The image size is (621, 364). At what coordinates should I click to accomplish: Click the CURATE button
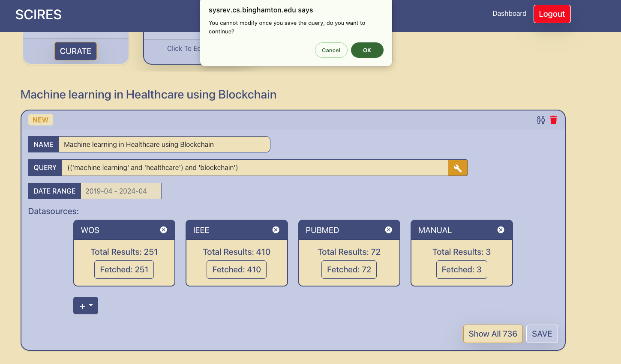[x=75, y=51]
